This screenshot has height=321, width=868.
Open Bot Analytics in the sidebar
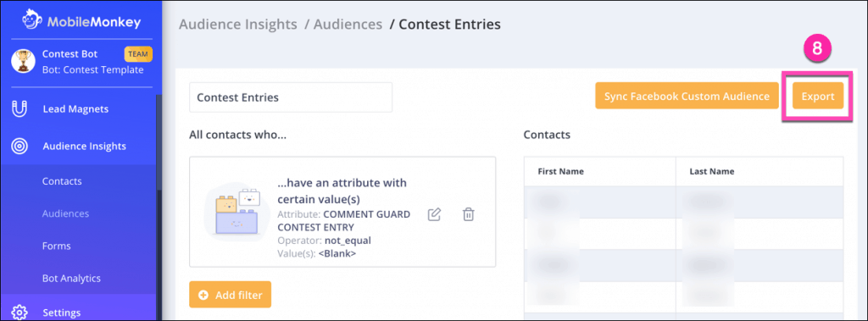click(71, 278)
